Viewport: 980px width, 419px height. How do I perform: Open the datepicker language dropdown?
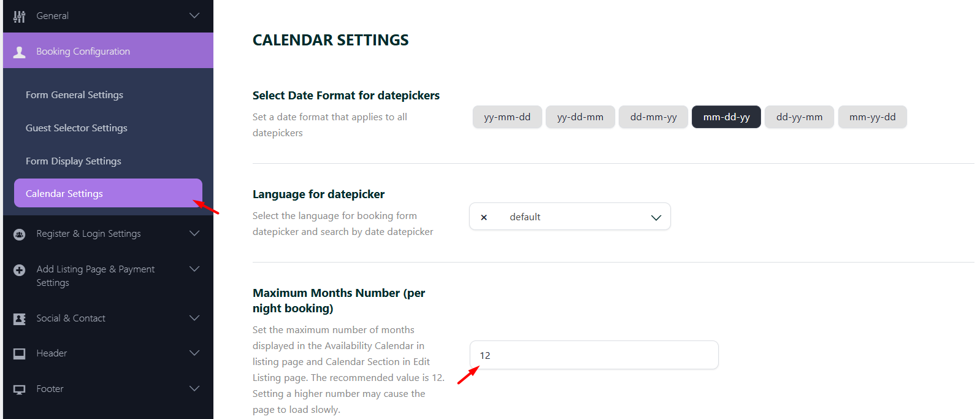[656, 217]
